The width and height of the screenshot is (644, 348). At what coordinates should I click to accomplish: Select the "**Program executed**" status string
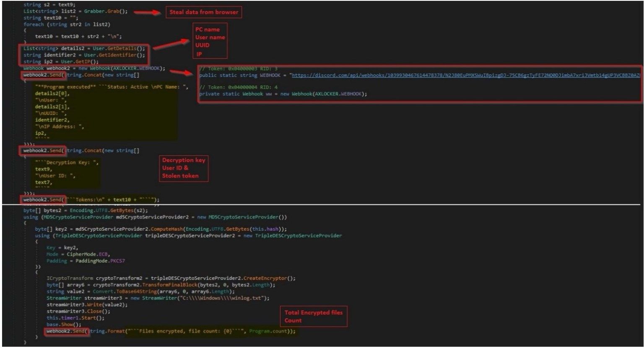112,87
